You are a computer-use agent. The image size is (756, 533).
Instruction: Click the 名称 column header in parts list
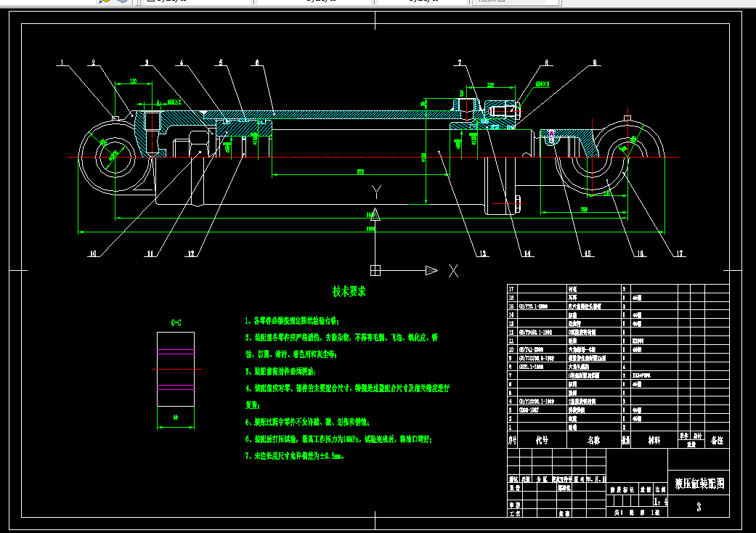[x=593, y=440]
